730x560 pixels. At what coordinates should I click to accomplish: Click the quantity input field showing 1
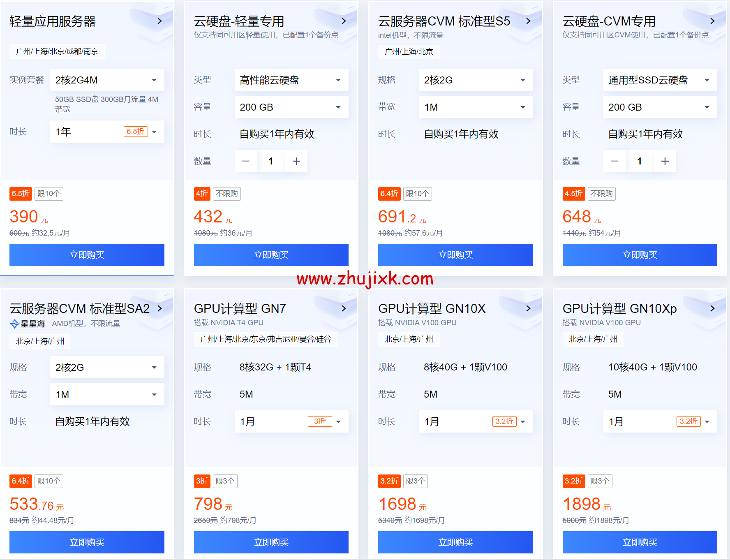pyautogui.click(x=271, y=161)
